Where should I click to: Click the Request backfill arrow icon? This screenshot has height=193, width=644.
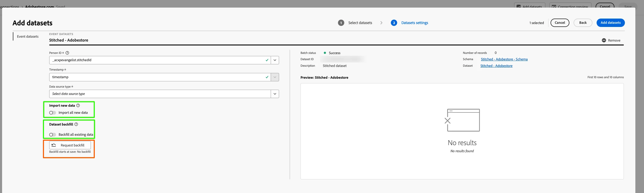[54, 145]
